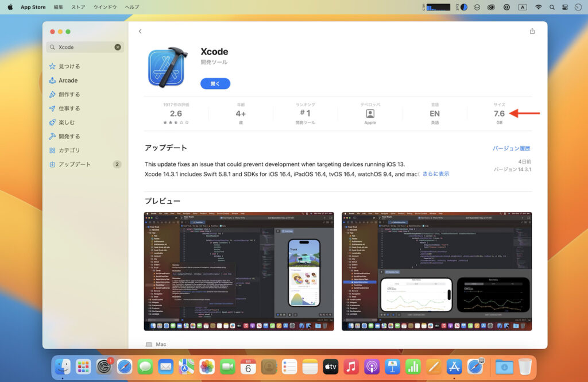Open the ウインドウ menu

(x=105, y=7)
